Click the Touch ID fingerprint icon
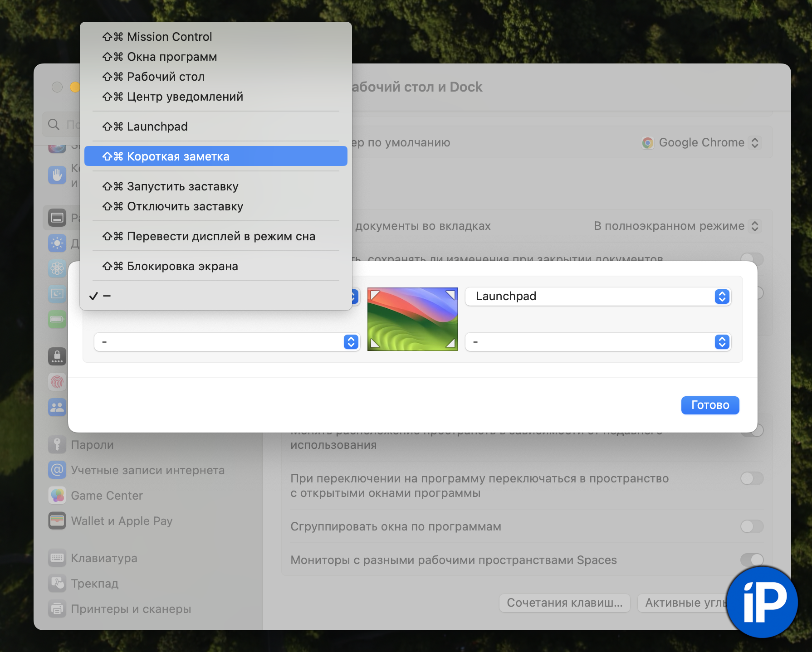This screenshot has width=812, height=652. coord(57,382)
